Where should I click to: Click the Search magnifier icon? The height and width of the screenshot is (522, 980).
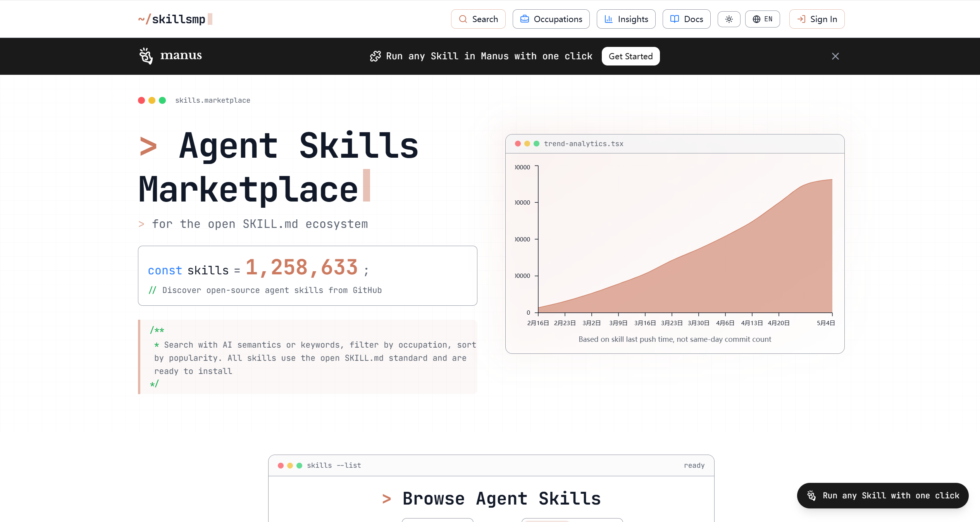463,19
